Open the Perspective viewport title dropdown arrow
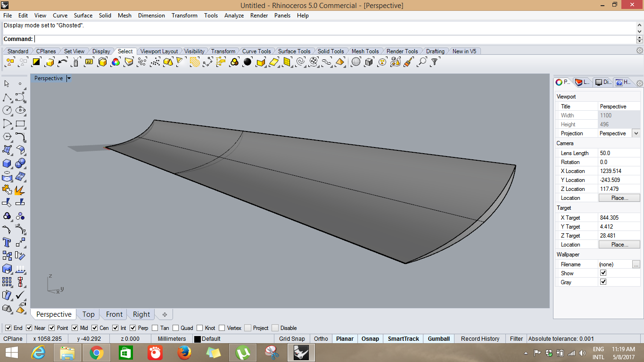This screenshot has width=644, height=362. pyautogui.click(x=68, y=79)
